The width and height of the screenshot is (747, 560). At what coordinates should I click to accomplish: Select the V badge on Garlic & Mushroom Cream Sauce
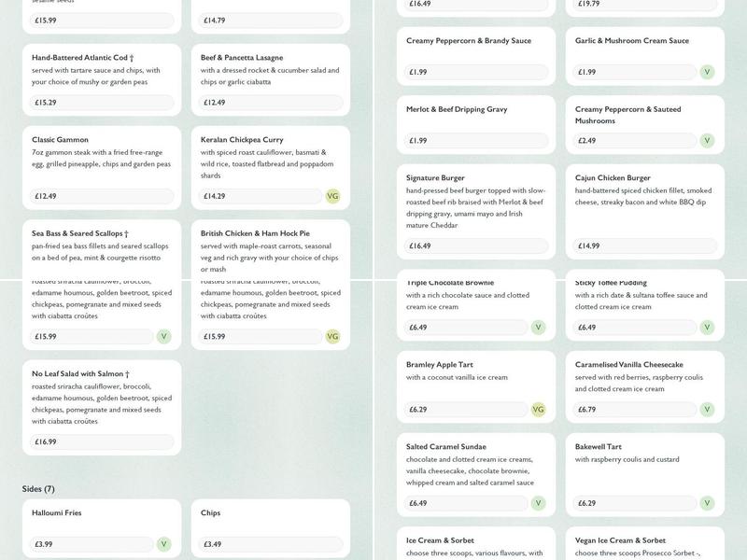(707, 72)
